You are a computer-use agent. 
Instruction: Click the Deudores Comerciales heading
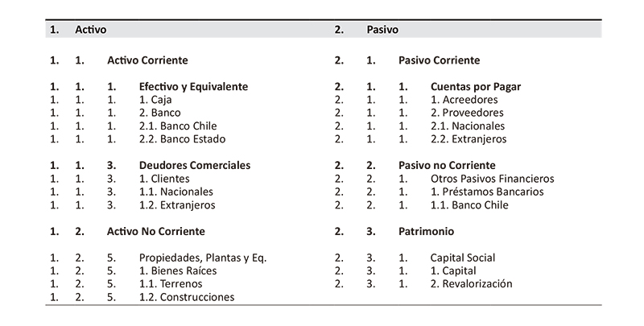tap(194, 165)
